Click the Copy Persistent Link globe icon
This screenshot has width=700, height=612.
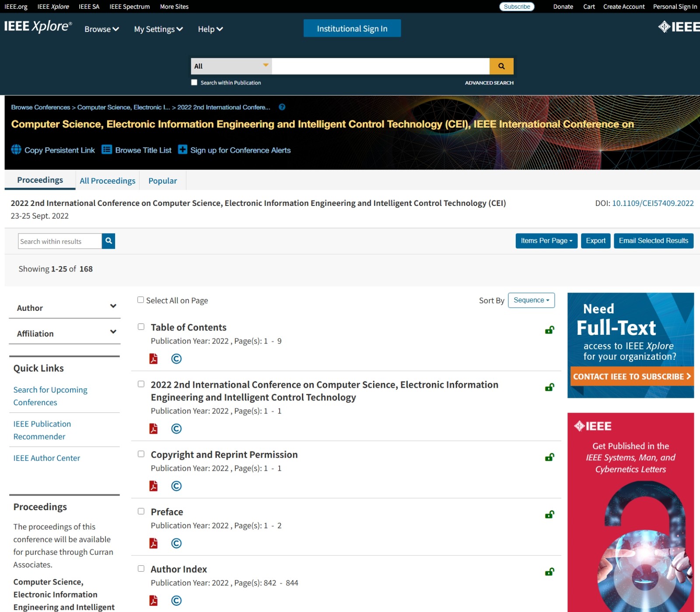16,150
